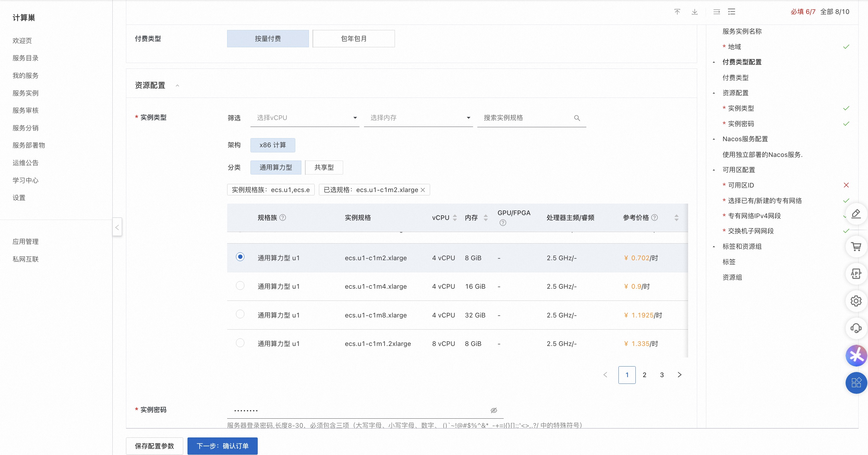
Task: Click the help icon next to 规格族
Action: click(283, 218)
